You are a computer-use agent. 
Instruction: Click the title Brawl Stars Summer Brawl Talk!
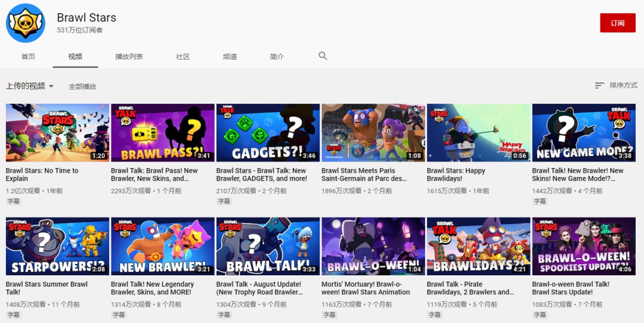47,288
